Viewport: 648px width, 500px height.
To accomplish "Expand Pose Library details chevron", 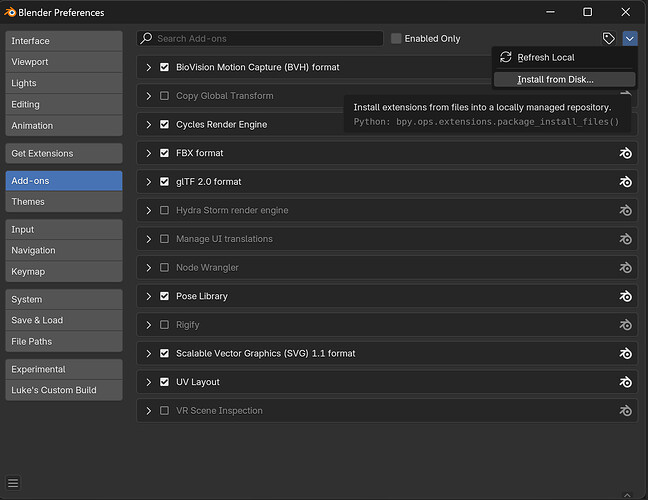I will (x=149, y=296).
